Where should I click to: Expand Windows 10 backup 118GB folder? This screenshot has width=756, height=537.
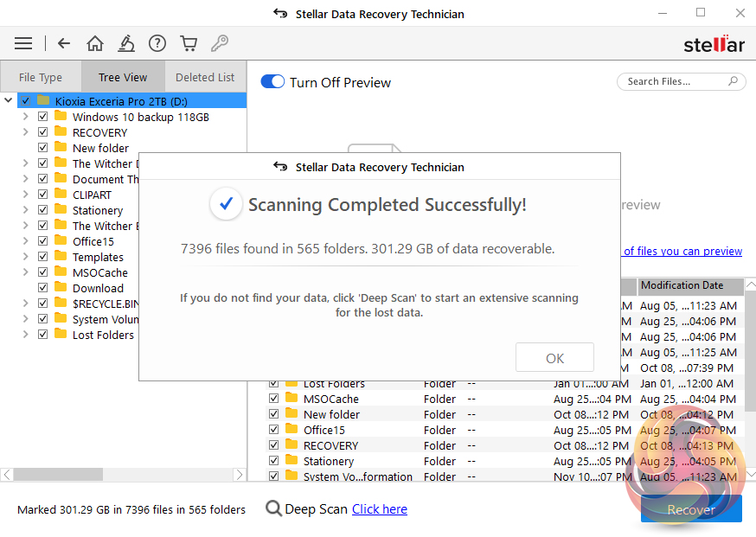(26, 116)
